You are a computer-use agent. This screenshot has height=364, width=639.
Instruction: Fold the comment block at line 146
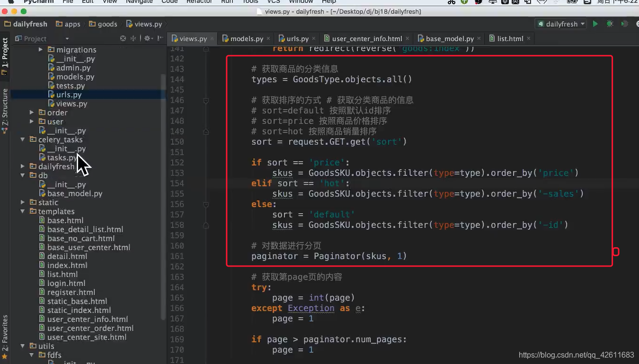click(206, 100)
